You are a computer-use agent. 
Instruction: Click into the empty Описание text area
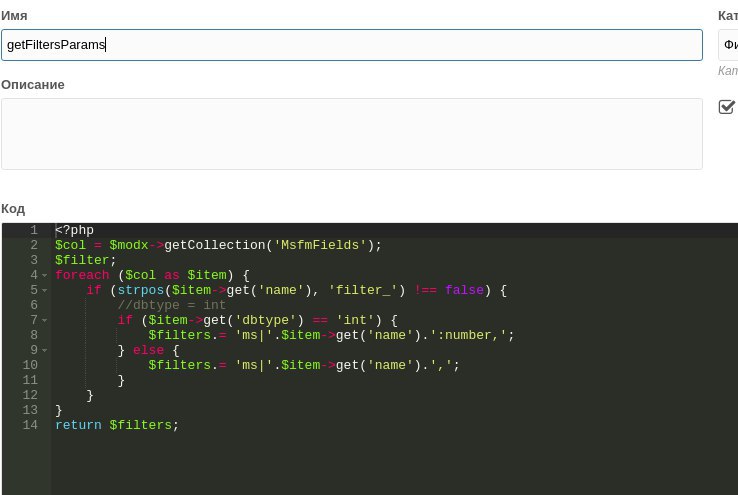coord(352,134)
